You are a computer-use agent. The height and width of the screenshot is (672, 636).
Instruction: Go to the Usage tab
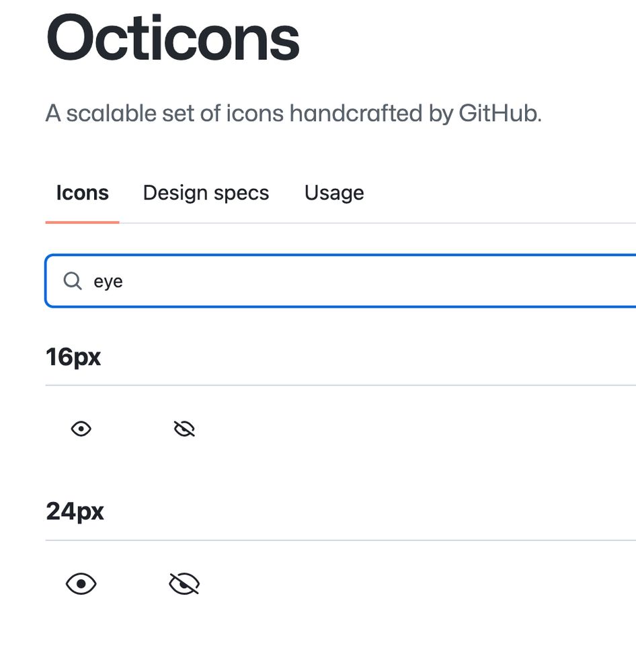334,194
